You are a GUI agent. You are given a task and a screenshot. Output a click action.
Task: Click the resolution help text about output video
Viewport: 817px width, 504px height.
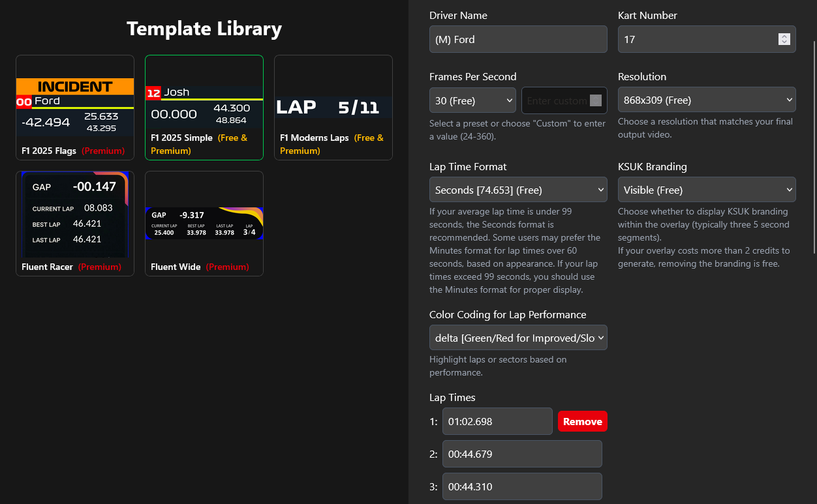pos(707,129)
